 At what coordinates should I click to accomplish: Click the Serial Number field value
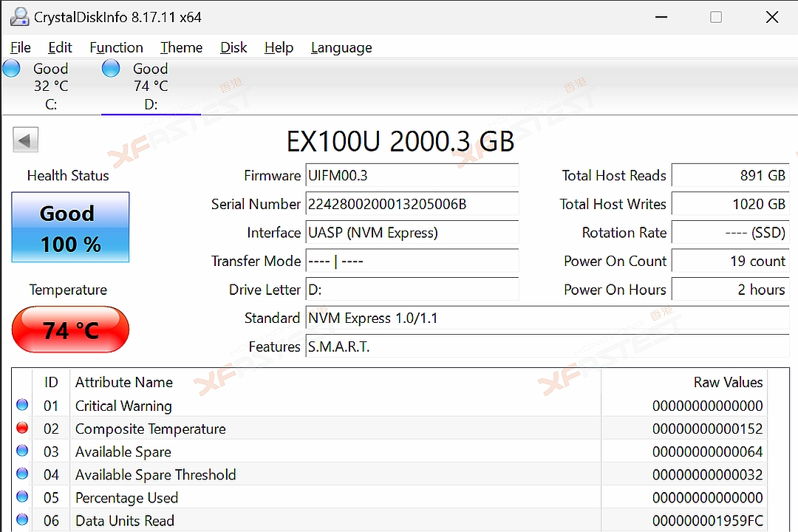point(412,204)
